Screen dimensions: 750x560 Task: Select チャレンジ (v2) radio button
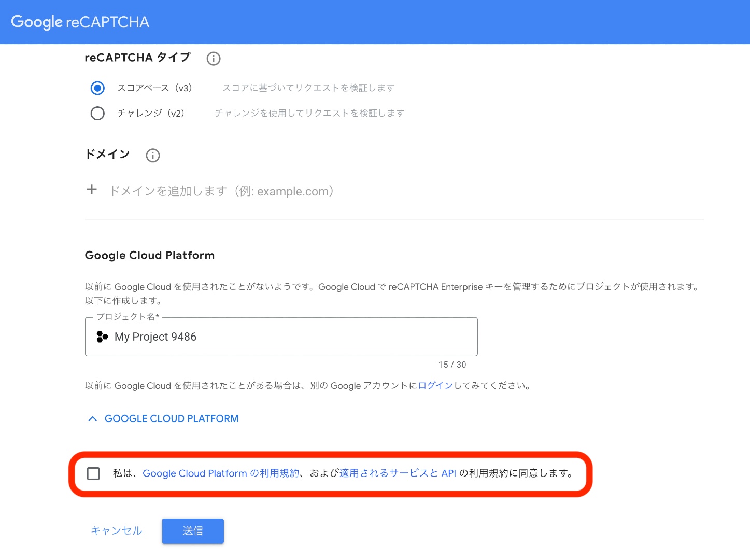(x=97, y=113)
